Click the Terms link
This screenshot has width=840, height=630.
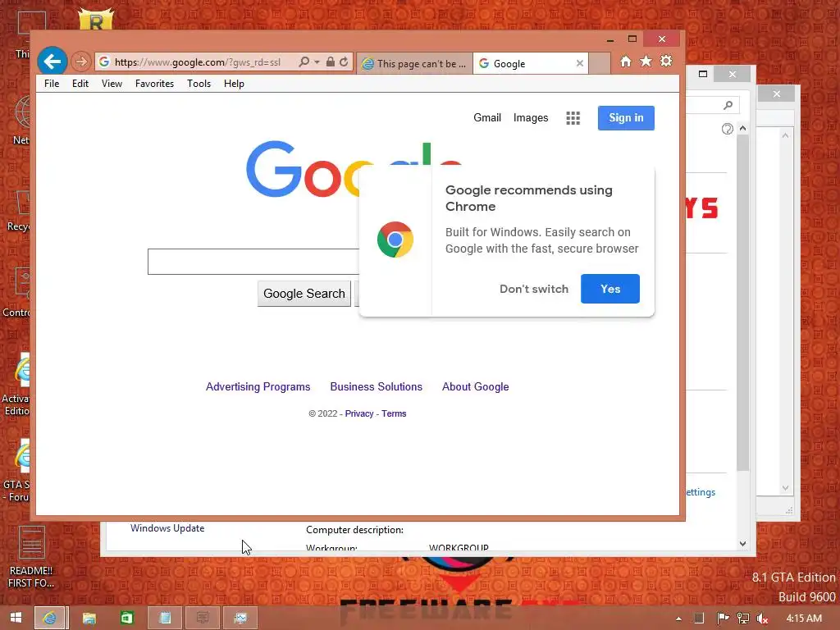coord(394,413)
